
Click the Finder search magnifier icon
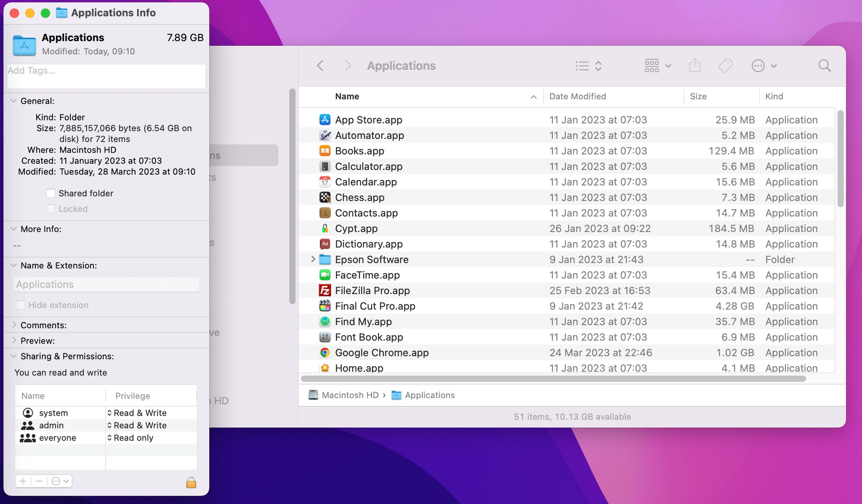824,66
